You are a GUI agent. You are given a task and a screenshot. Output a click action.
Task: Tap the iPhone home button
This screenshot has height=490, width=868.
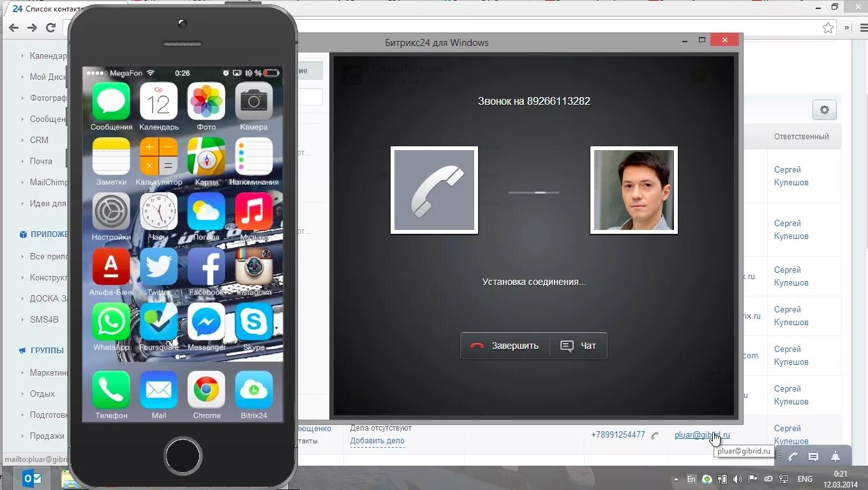click(183, 456)
